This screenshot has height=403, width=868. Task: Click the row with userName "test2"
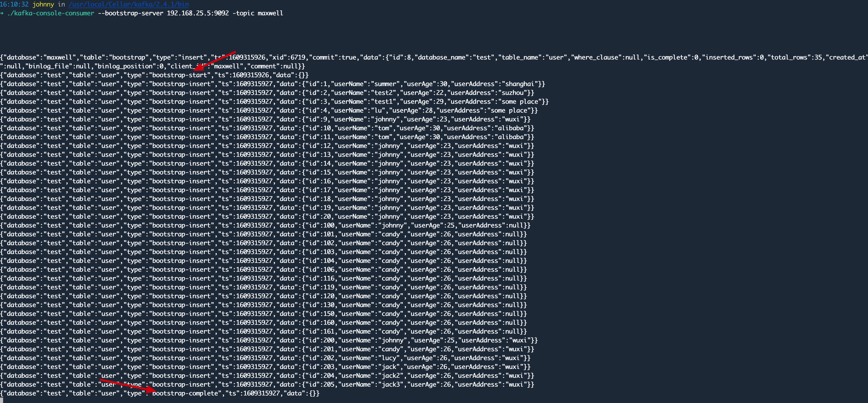pos(267,93)
